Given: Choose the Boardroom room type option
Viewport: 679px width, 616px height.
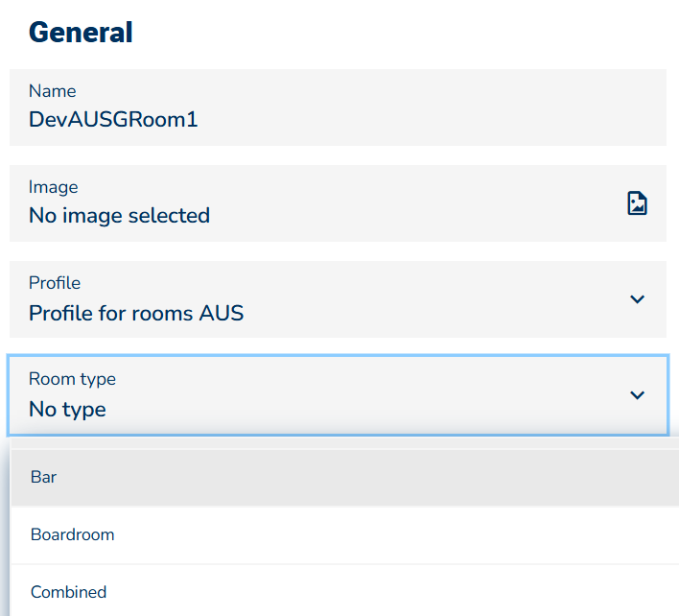Looking at the screenshot, I should [x=344, y=534].
